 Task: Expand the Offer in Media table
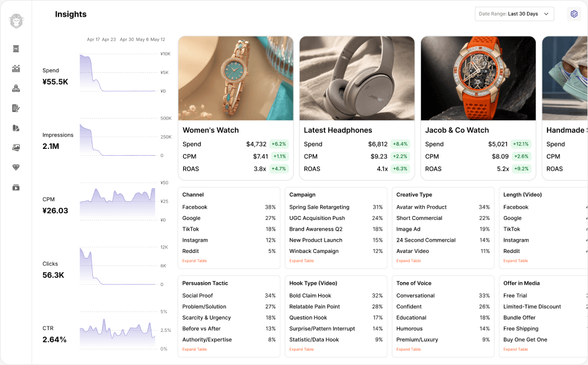tap(515, 349)
